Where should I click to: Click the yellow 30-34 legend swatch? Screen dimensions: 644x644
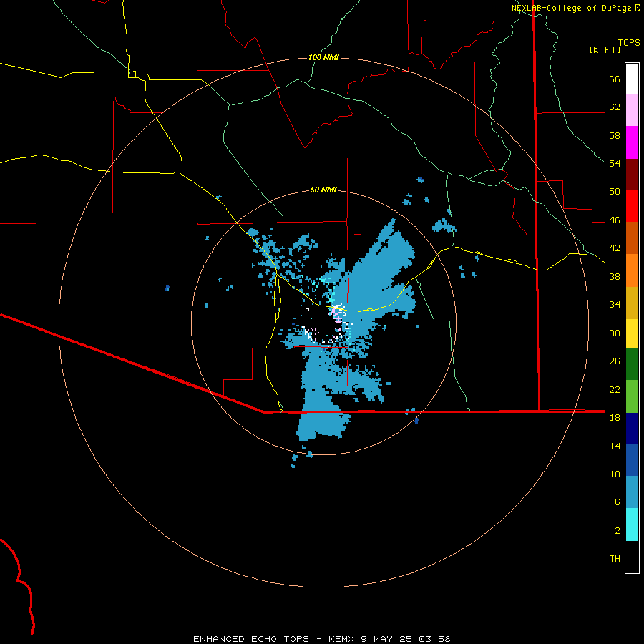pyautogui.click(x=632, y=333)
